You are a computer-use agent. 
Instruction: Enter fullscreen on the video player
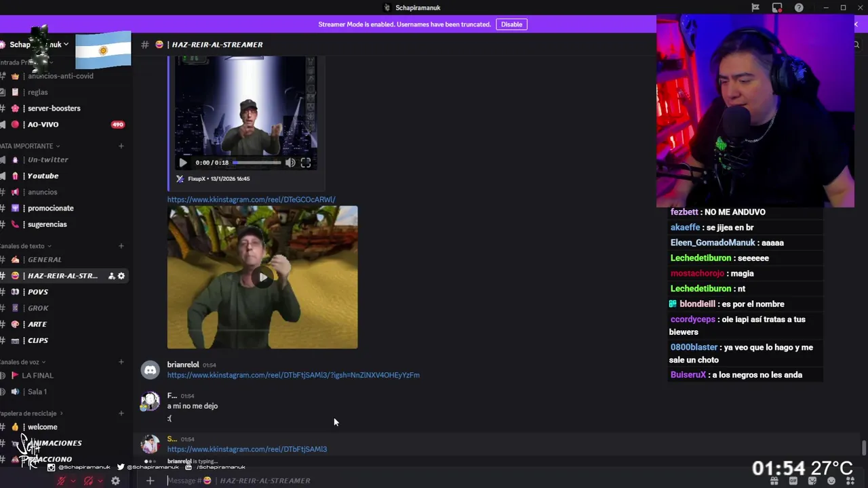tap(306, 163)
